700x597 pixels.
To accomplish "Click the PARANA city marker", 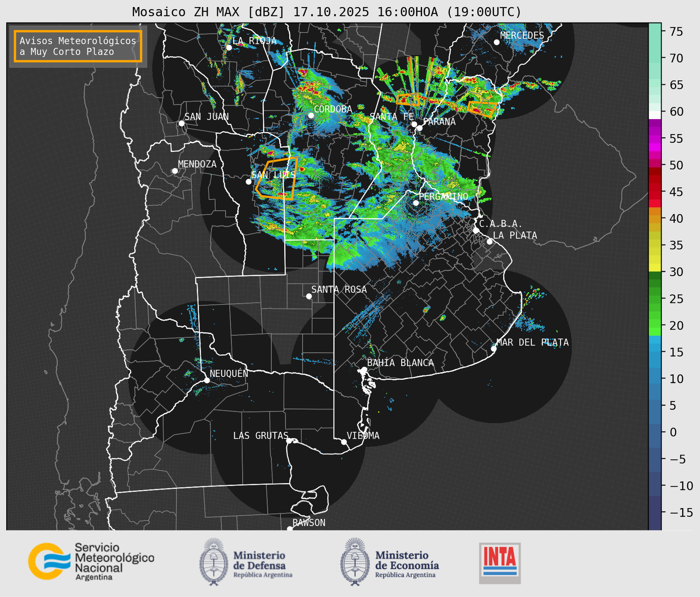I will tap(420, 128).
